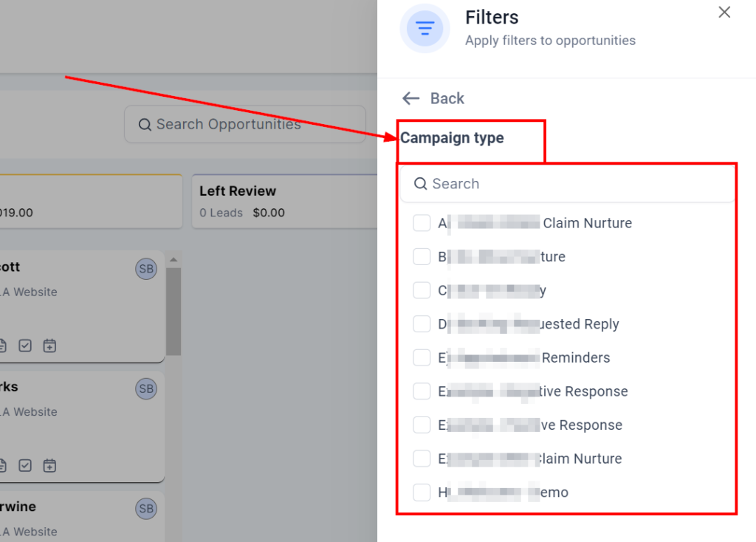This screenshot has width=756, height=542.
Task: Click the pipeline column's vertical scrollbar thumb
Action: [x=173, y=310]
